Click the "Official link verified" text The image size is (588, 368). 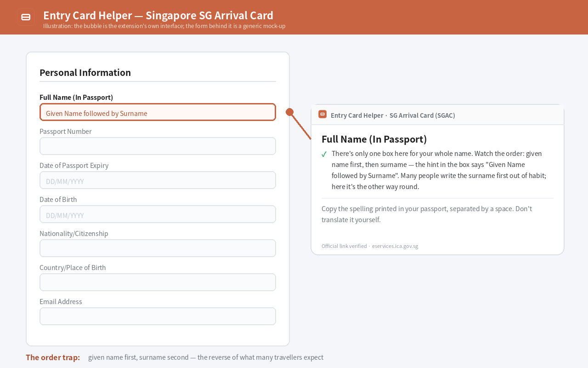(344, 246)
